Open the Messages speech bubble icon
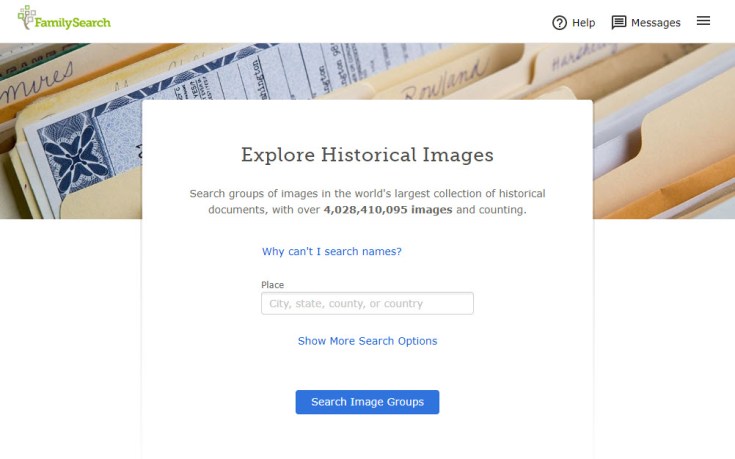 619,22
